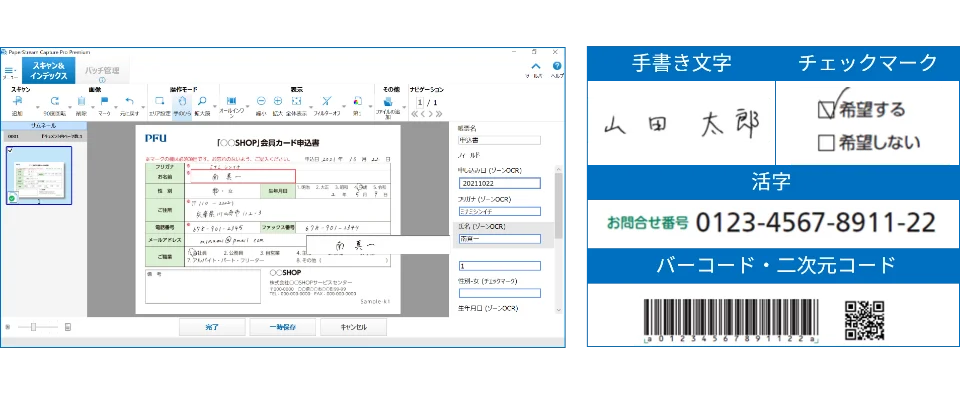Select the 拡大鏡 magnifier tool
960x395 pixels.
[x=202, y=101]
